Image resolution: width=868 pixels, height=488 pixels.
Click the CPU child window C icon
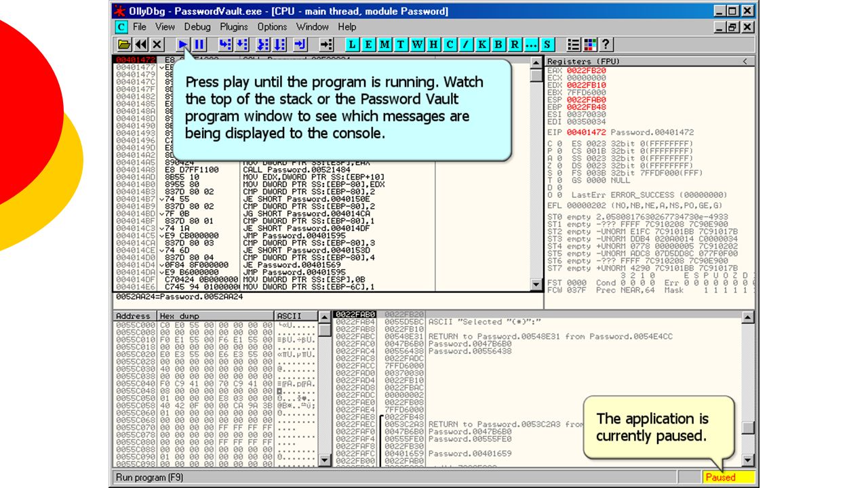[x=121, y=27]
